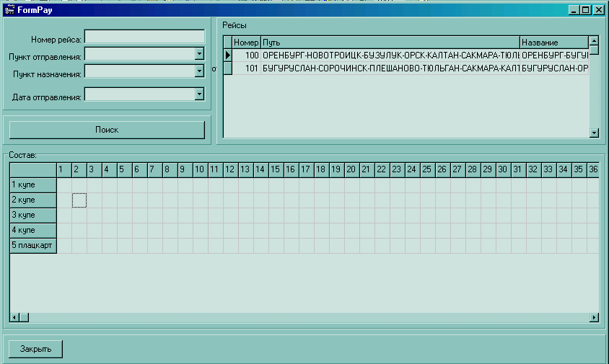Click the Рейсы grid scroll up arrow
609x364 pixels.
[x=594, y=41]
